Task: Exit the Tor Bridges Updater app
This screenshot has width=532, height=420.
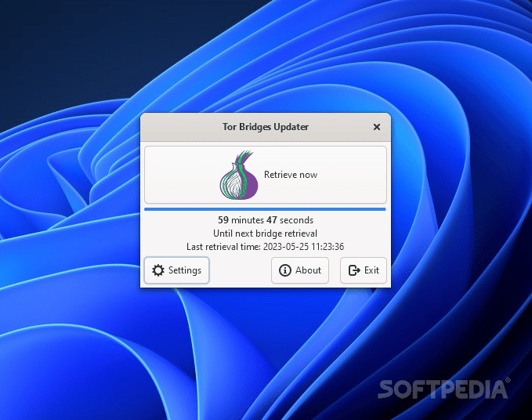Action: (364, 270)
